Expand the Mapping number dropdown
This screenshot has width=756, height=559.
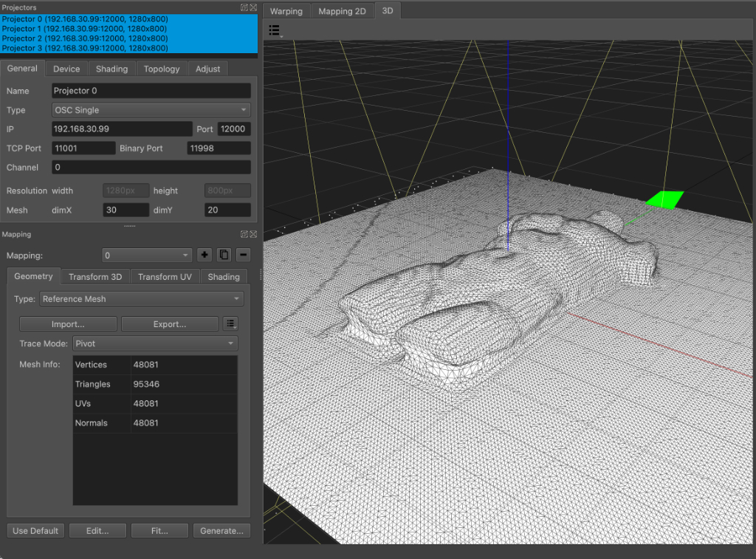tap(146, 256)
